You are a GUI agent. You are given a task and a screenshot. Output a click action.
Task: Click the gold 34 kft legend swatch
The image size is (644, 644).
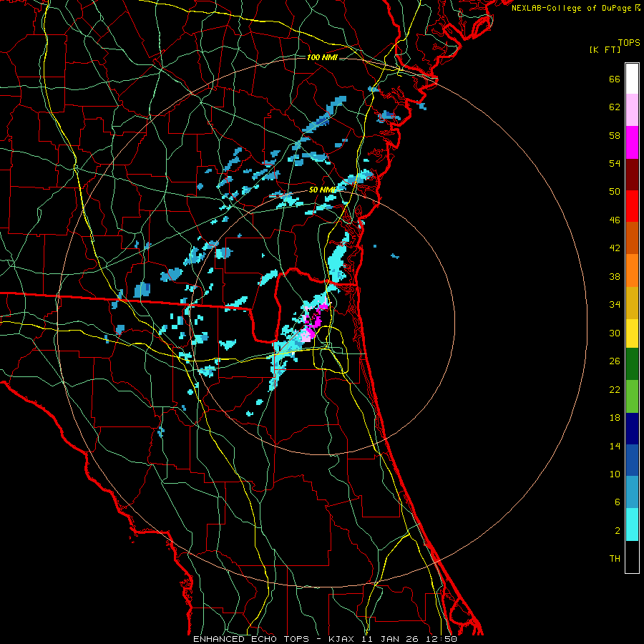pos(632,303)
